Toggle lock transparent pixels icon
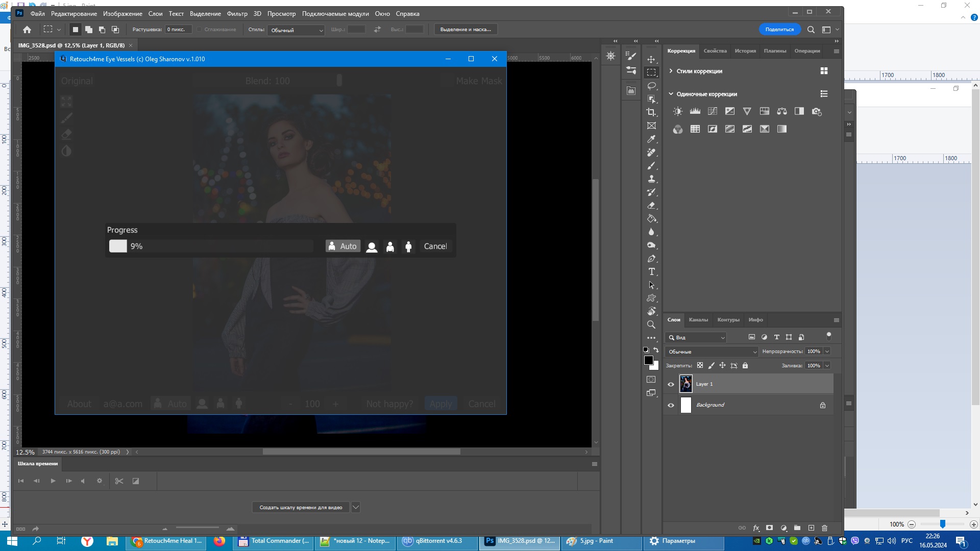The image size is (980, 551). (700, 365)
